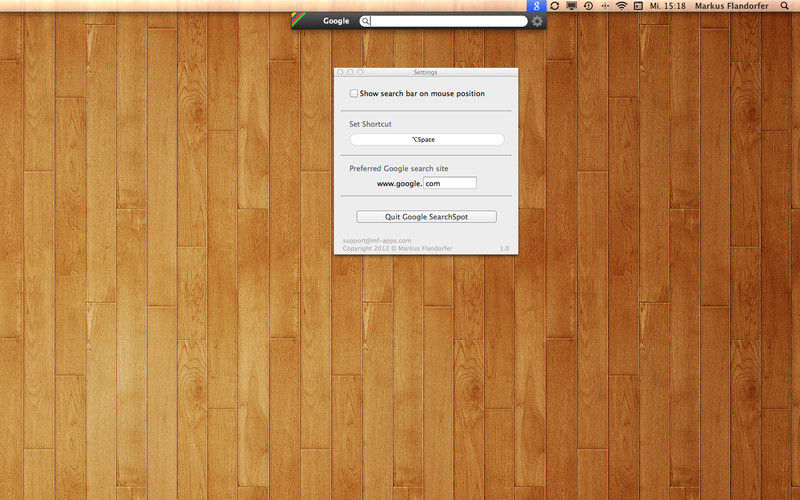Click the Google SearchSpot menu bar icon

(x=536, y=6)
